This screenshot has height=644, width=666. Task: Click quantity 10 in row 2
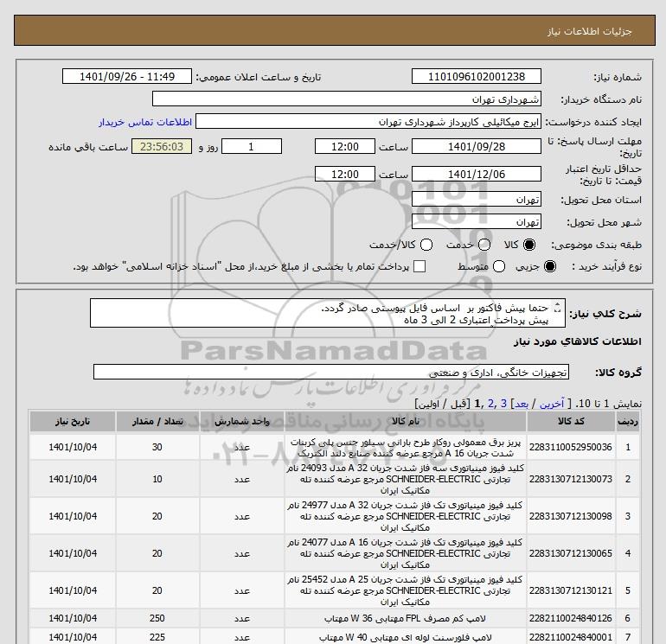[x=157, y=479]
